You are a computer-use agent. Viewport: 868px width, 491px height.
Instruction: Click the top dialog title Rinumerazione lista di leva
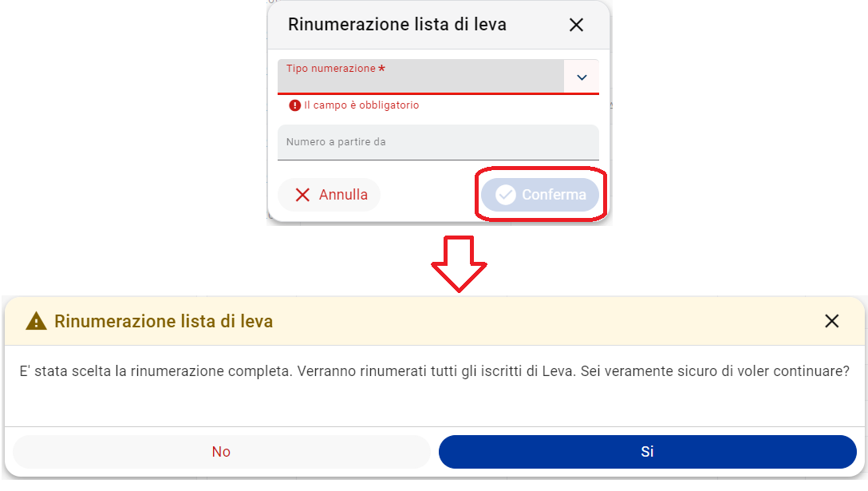coord(397,25)
